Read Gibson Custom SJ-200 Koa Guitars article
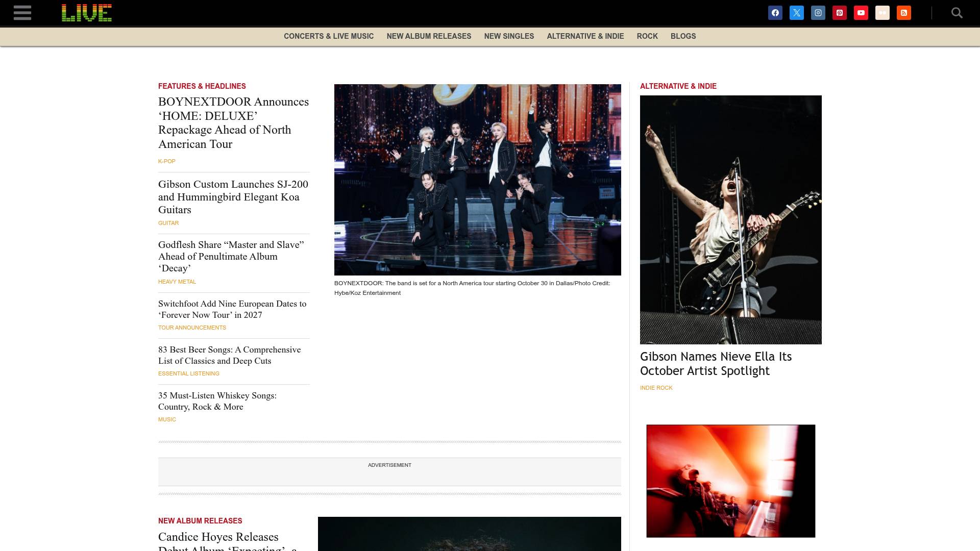 (233, 197)
